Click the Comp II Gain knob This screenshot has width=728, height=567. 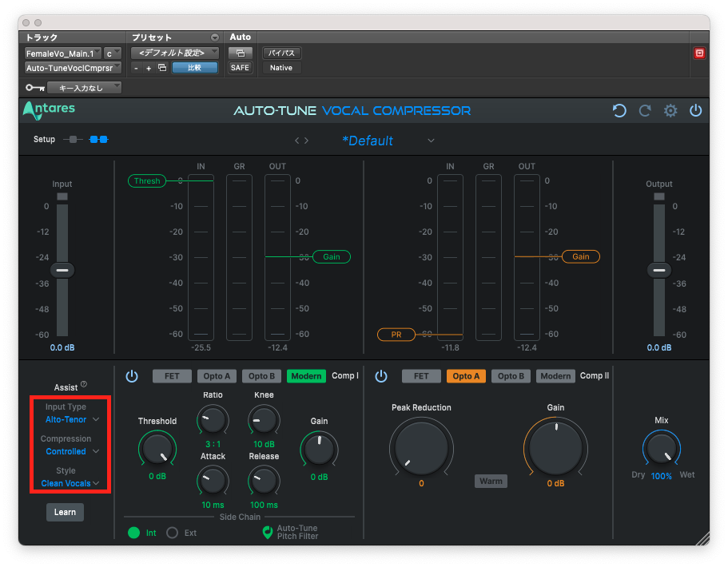tap(555, 447)
